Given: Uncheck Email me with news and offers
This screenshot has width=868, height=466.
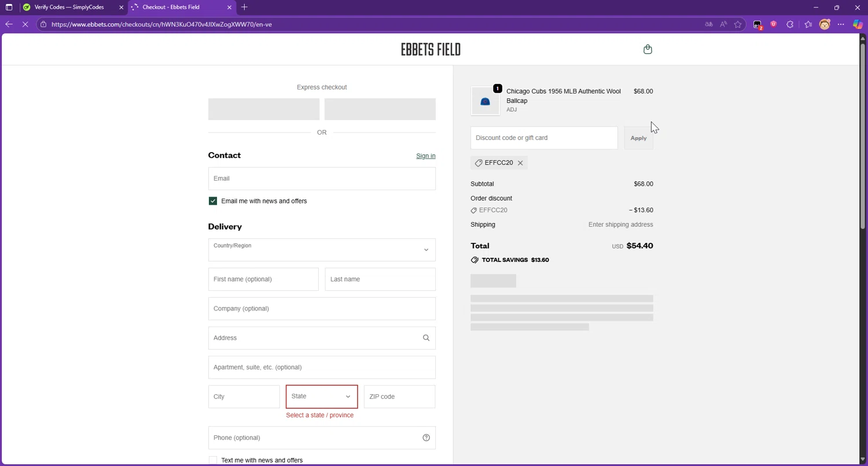Looking at the screenshot, I should tap(213, 201).
